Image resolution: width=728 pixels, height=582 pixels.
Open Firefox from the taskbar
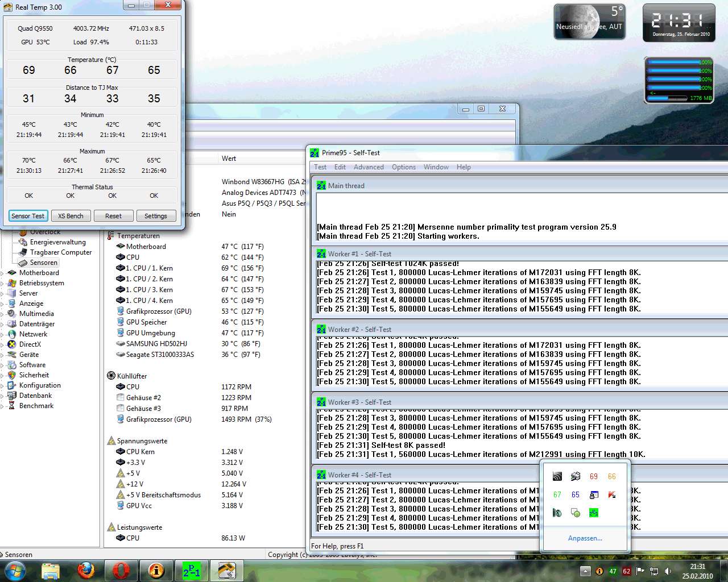[x=86, y=570]
